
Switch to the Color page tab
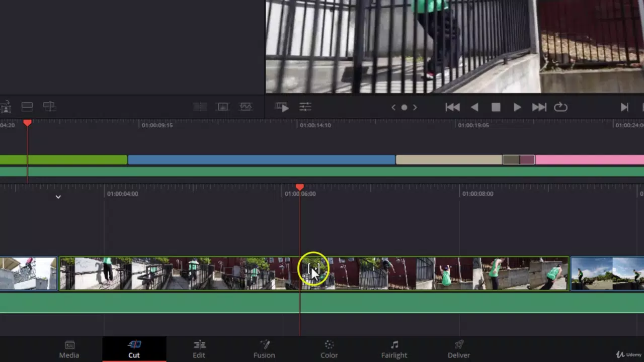(x=329, y=348)
